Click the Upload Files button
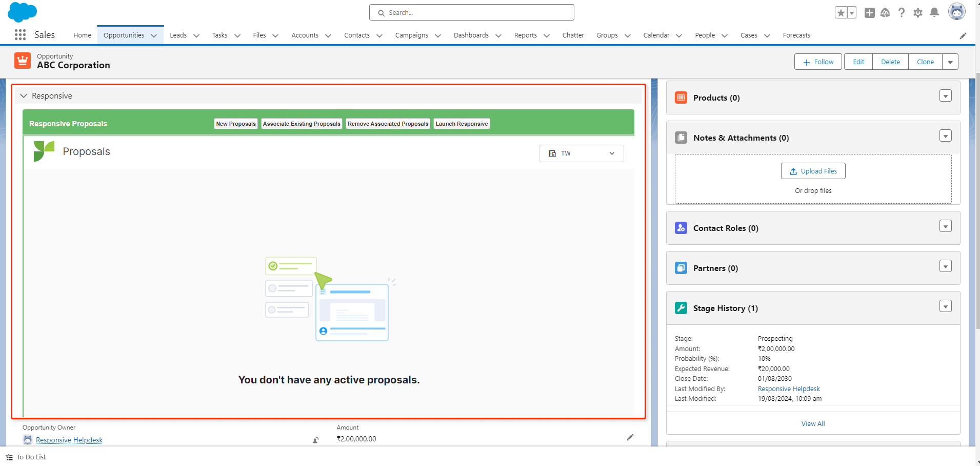This screenshot has height=466, width=980. click(x=813, y=171)
